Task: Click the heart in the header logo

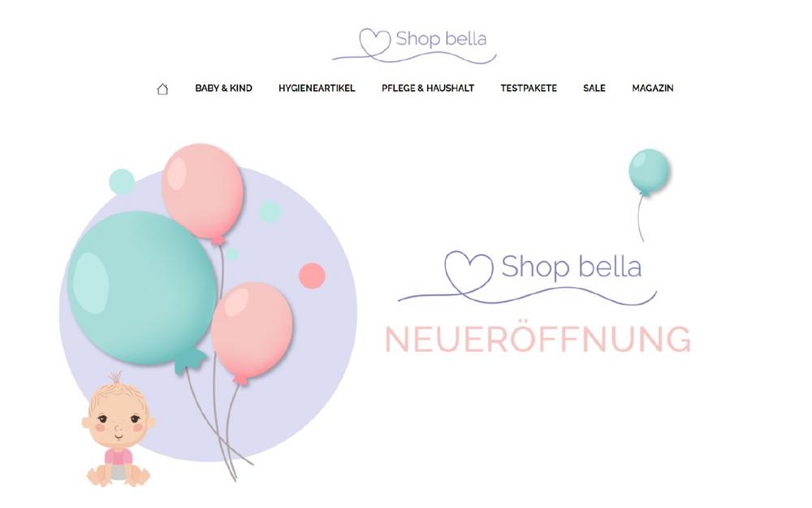Action: [x=374, y=42]
